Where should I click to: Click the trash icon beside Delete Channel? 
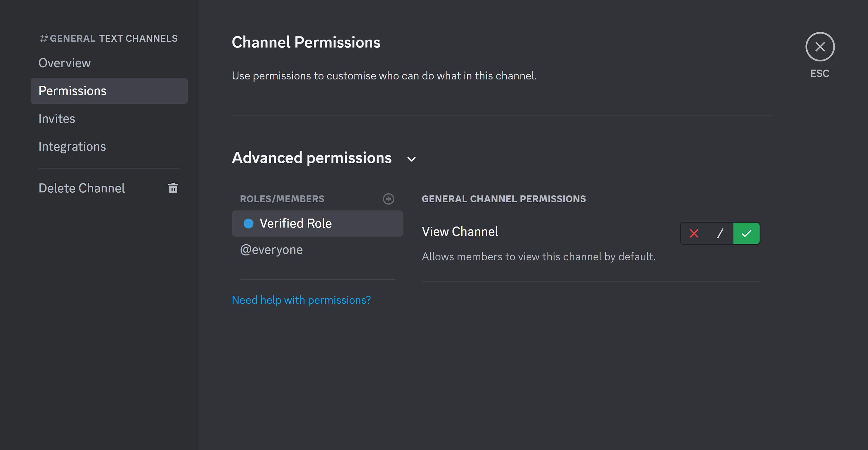(x=173, y=188)
